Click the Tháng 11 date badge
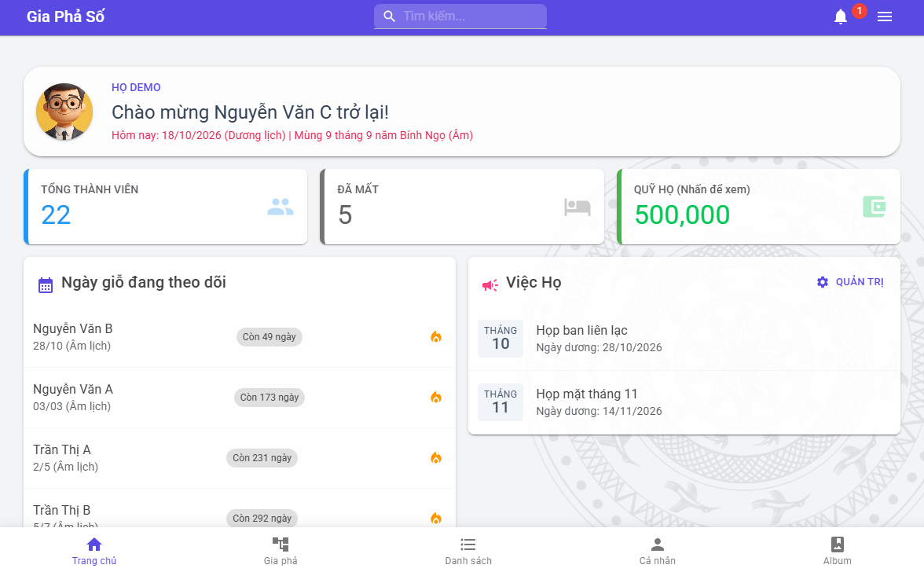 point(500,402)
